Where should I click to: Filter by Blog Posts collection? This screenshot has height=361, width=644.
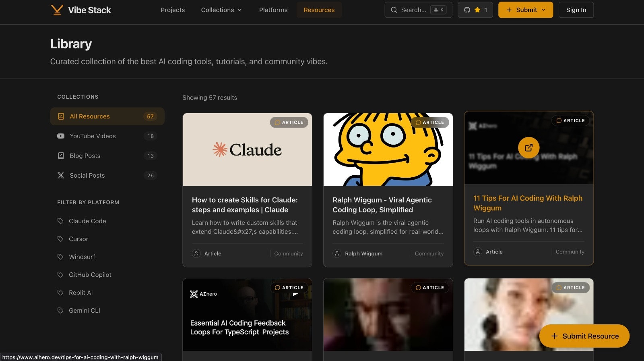click(x=107, y=156)
